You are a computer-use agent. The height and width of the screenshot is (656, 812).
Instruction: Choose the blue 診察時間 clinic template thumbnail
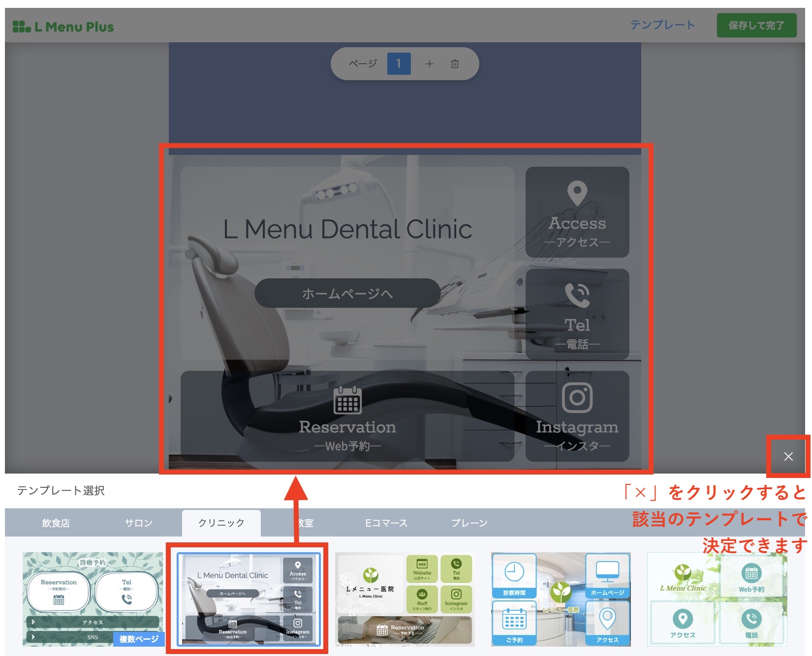[x=561, y=599]
